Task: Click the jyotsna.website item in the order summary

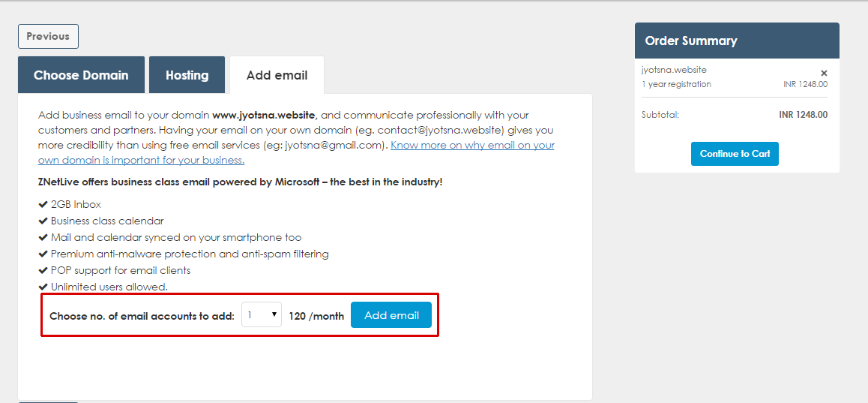Action: click(674, 70)
